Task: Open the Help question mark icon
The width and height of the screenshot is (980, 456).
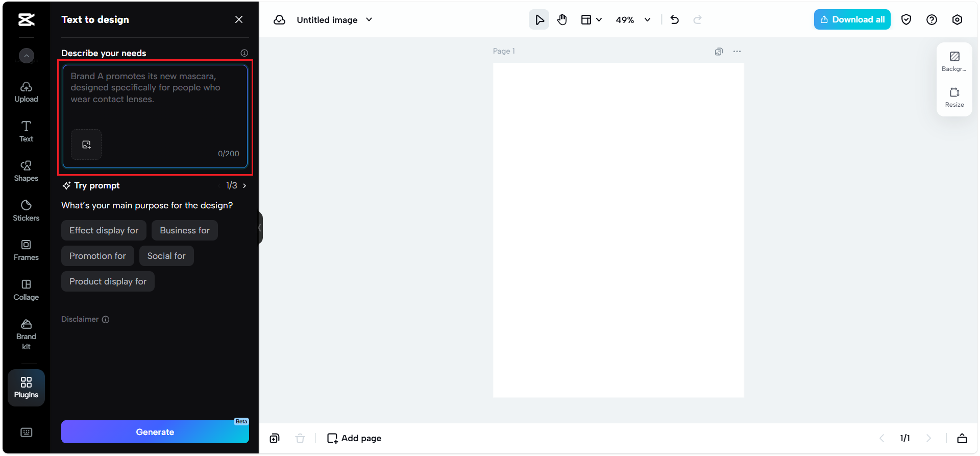Action: pos(932,19)
